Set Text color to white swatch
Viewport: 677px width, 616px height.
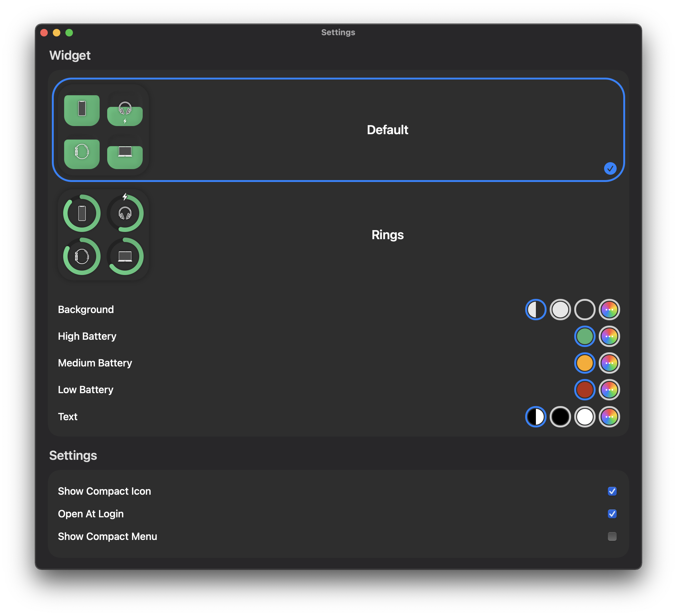click(585, 417)
